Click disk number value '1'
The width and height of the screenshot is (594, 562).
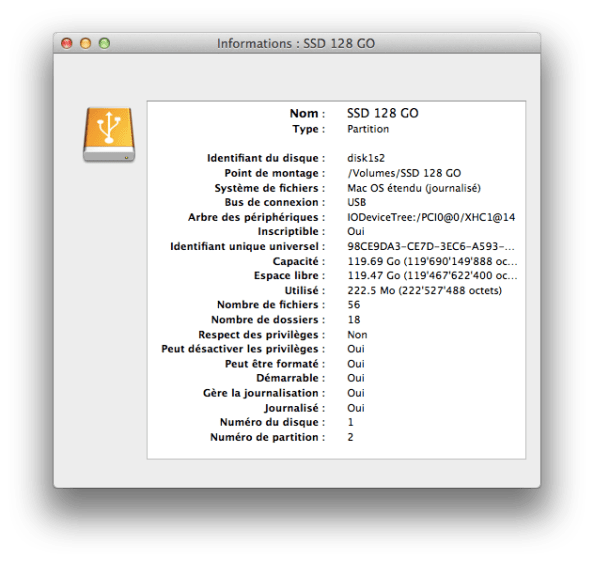point(350,422)
